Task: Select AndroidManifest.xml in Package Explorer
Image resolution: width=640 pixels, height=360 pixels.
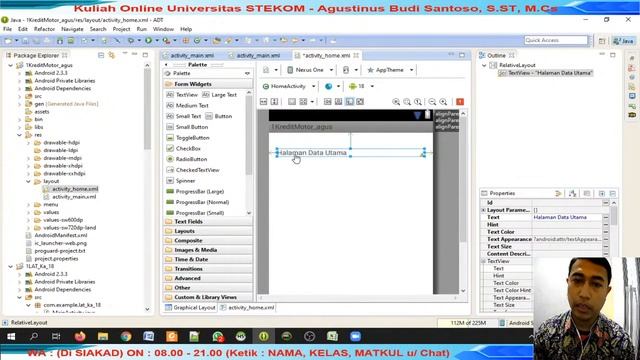Action: tap(60, 236)
